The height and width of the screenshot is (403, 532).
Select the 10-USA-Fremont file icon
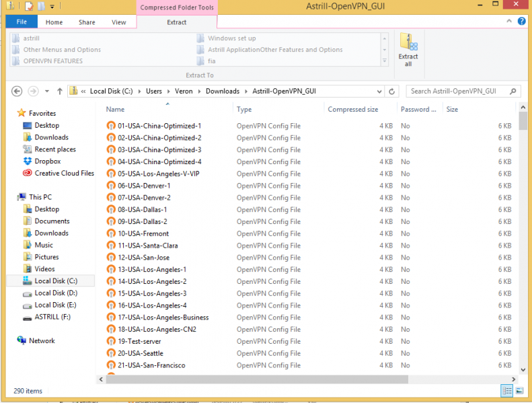click(x=111, y=233)
